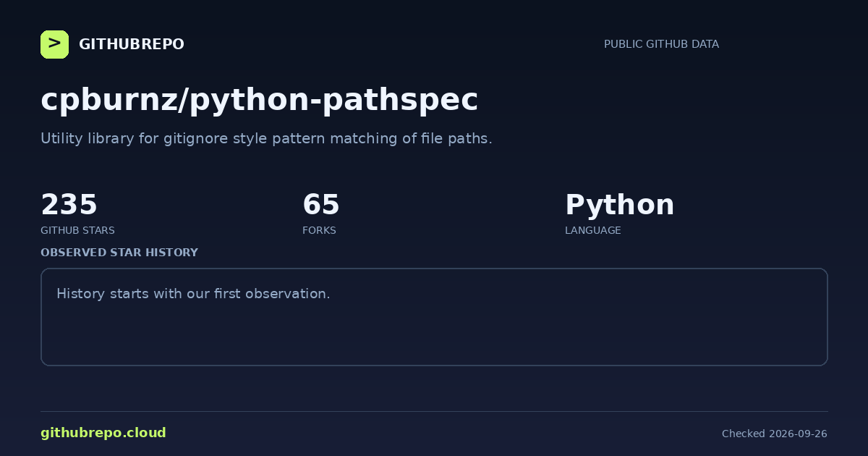Select the Public GitHub Data label
This screenshot has height=456, width=868.
661,44
